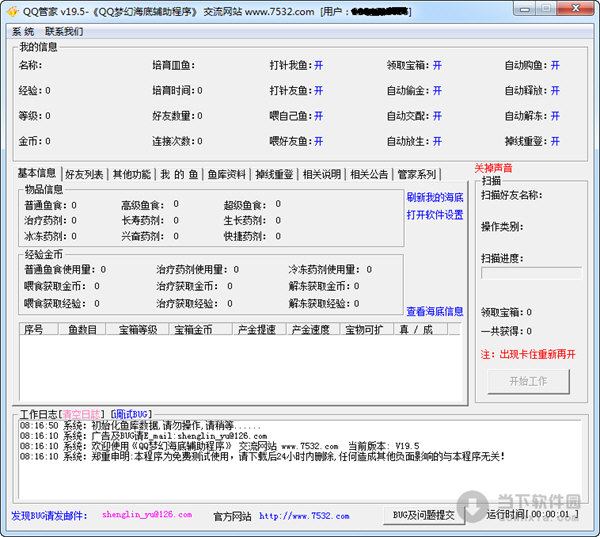The width and height of the screenshot is (600, 537).
Task: Click the 一共获得: 0 text
Action: tap(506, 331)
